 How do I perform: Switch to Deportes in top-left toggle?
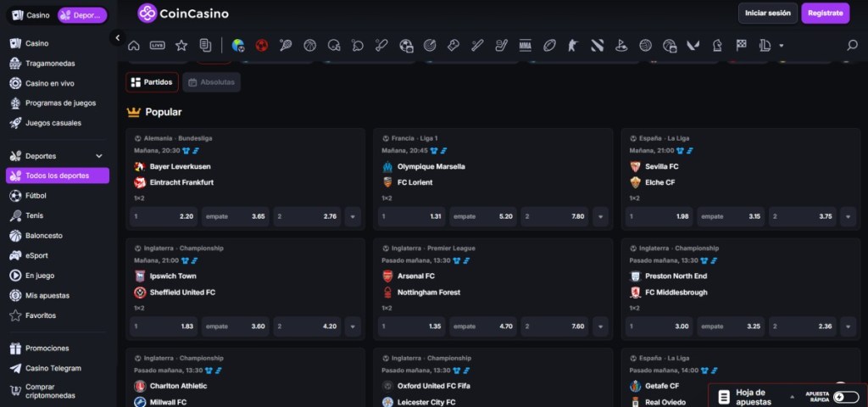[82, 15]
